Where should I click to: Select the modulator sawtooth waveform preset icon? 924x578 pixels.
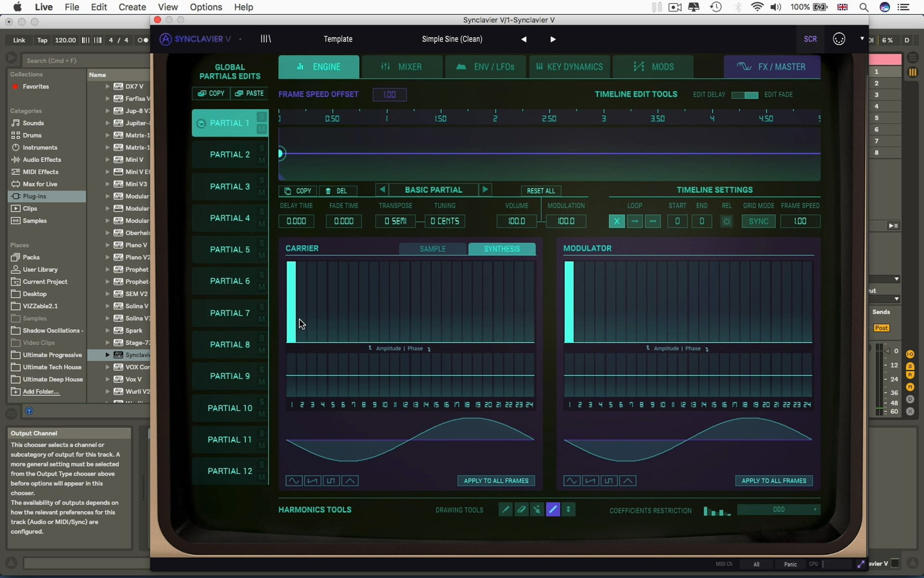(x=590, y=481)
